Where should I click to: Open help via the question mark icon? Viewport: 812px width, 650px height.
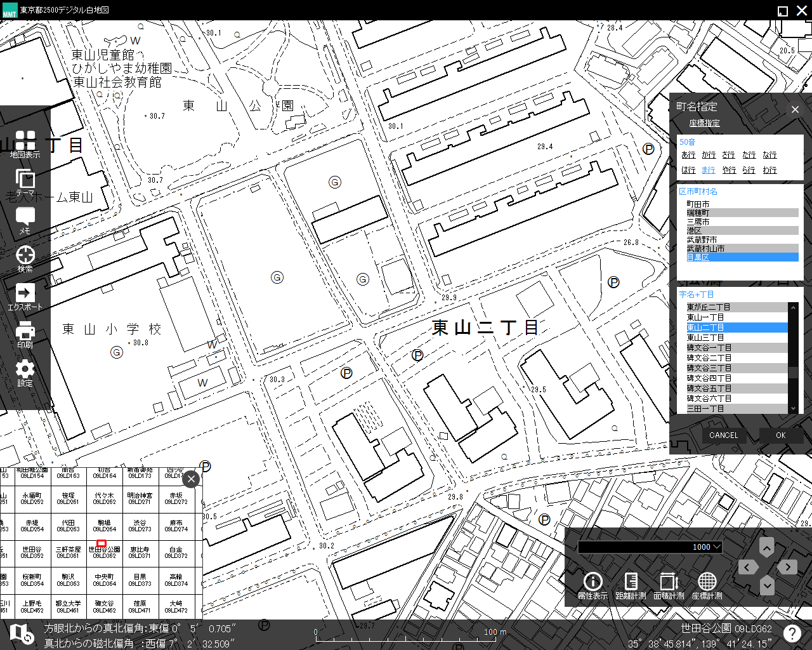(x=792, y=632)
